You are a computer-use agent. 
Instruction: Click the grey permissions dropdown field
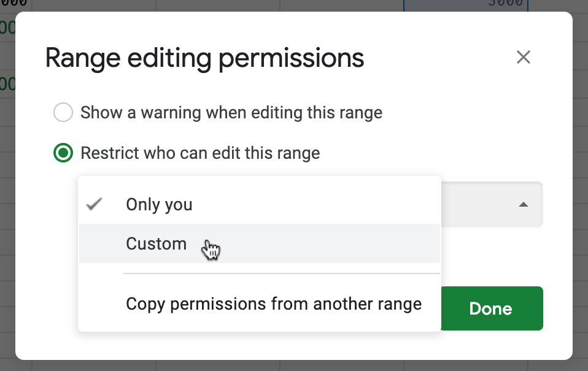491,205
